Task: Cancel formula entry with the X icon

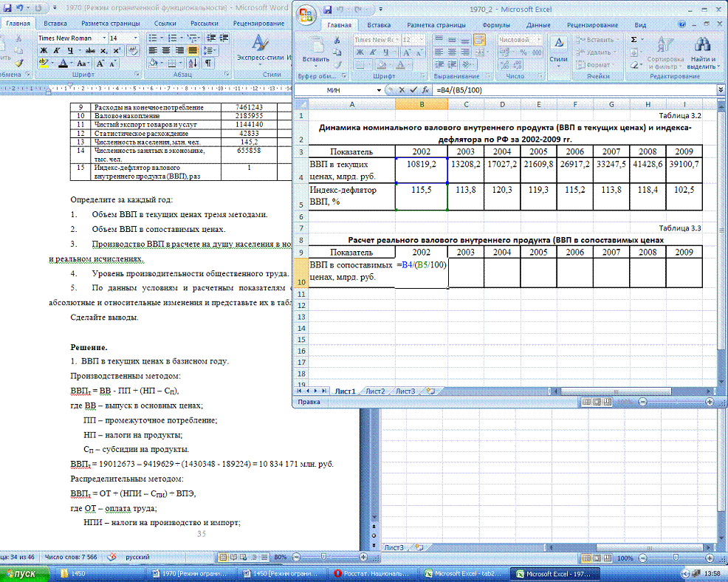Action: (x=402, y=89)
